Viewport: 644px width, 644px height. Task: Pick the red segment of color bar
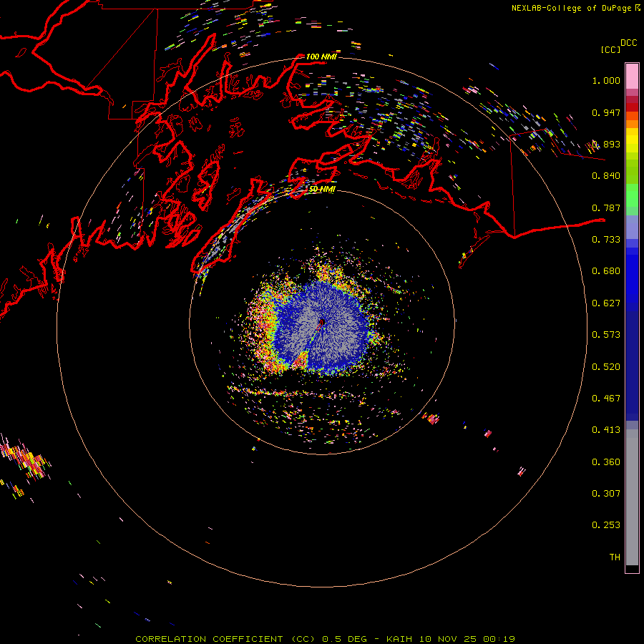point(632,107)
